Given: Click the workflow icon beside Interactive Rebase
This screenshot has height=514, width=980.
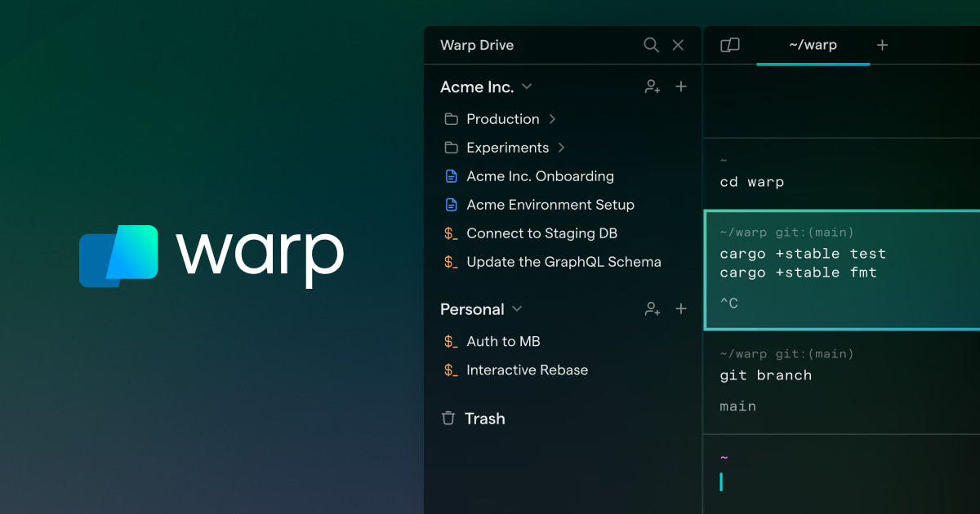Looking at the screenshot, I should [x=450, y=370].
